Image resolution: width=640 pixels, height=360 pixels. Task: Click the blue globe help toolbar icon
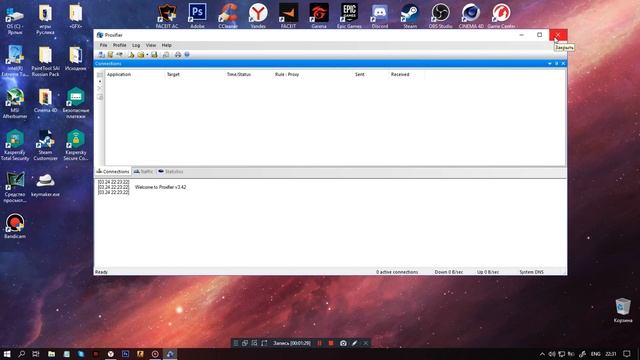point(187,54)
